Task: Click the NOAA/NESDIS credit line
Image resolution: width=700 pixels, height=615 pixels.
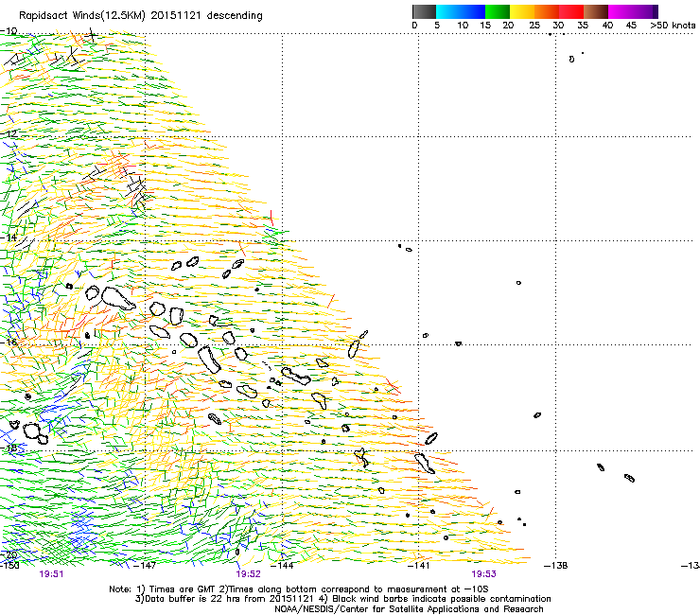Action: click(409, 609)
